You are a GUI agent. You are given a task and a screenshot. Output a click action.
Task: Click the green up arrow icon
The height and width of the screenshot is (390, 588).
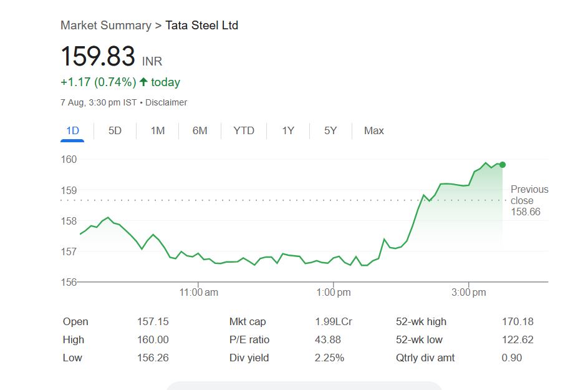(143, 82)
